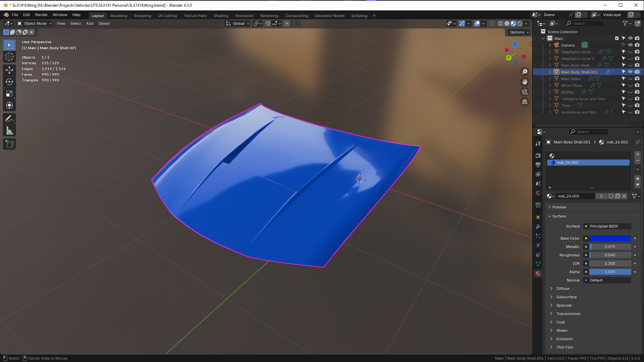Image resolution: width=644 pixels, height=362 pixels.
Task: Open the Object Mode dropdown
Action: 35,23
